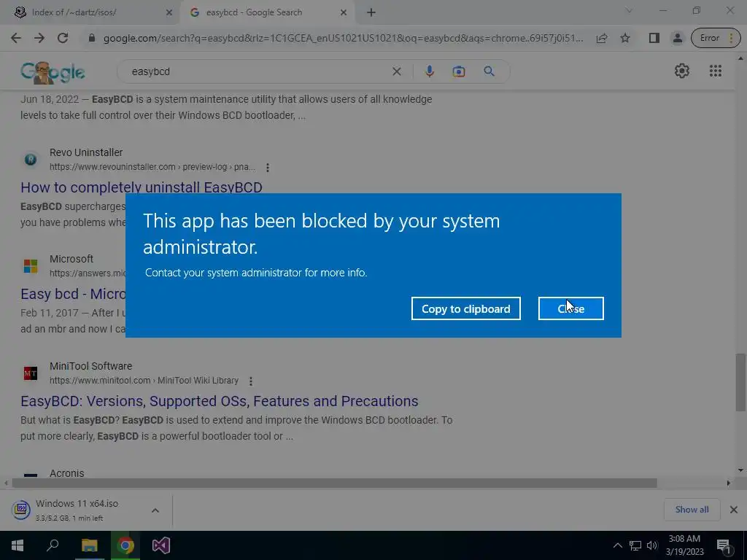Click 'Acronis' result site name
Screen dimensions: 747x560
(66, 473)
